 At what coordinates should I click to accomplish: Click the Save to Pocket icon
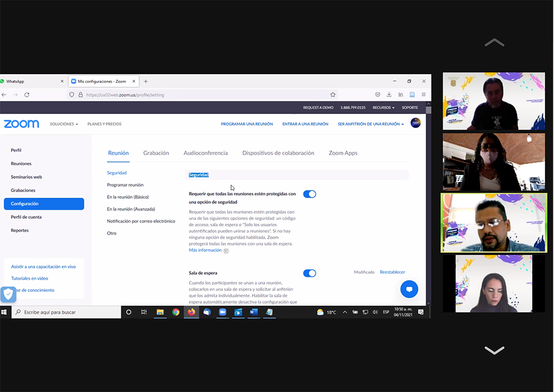click(378, 95)
